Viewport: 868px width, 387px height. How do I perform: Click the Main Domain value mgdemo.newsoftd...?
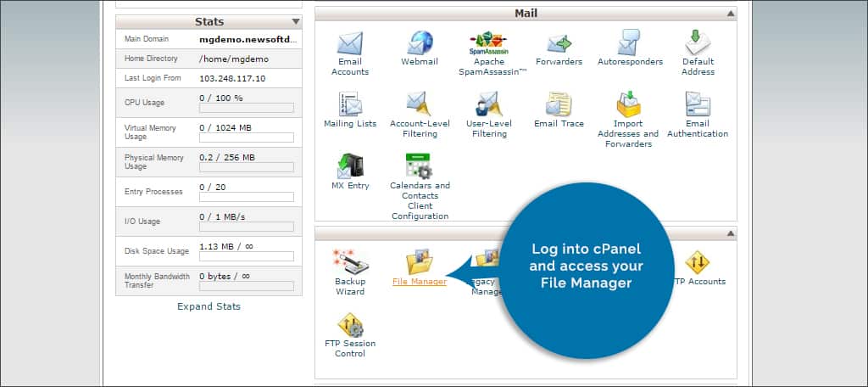[x=248, y=39]
